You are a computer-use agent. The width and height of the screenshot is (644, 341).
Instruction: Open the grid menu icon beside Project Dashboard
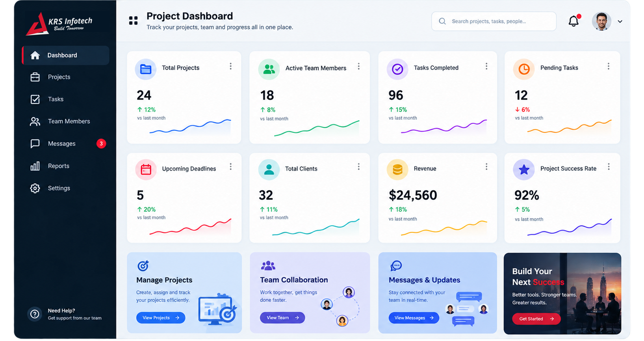[x=134, y=21]
